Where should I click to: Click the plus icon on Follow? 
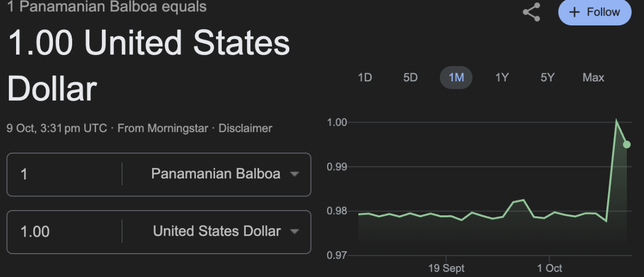point(574,12)
